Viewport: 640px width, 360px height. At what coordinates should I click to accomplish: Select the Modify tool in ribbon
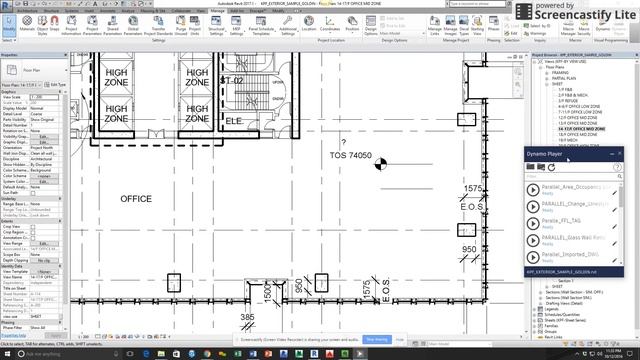click(9, 25)
